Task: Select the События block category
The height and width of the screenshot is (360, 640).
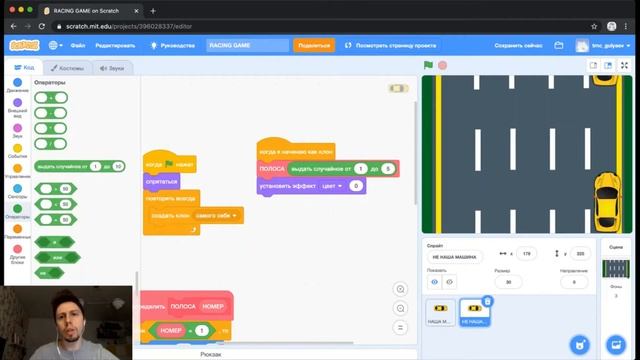Action: [18, 151]
